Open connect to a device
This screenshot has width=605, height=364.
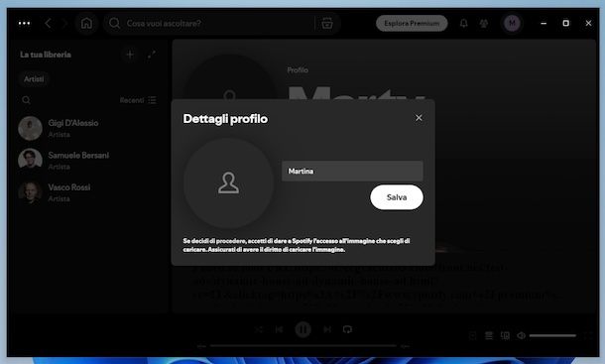coord(505,336)
